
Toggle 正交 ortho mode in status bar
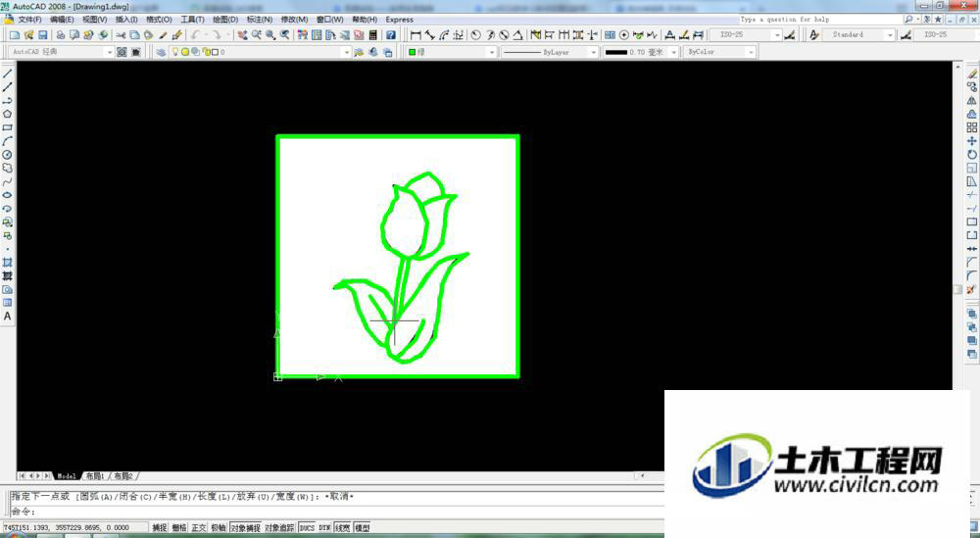coord(199,528)
